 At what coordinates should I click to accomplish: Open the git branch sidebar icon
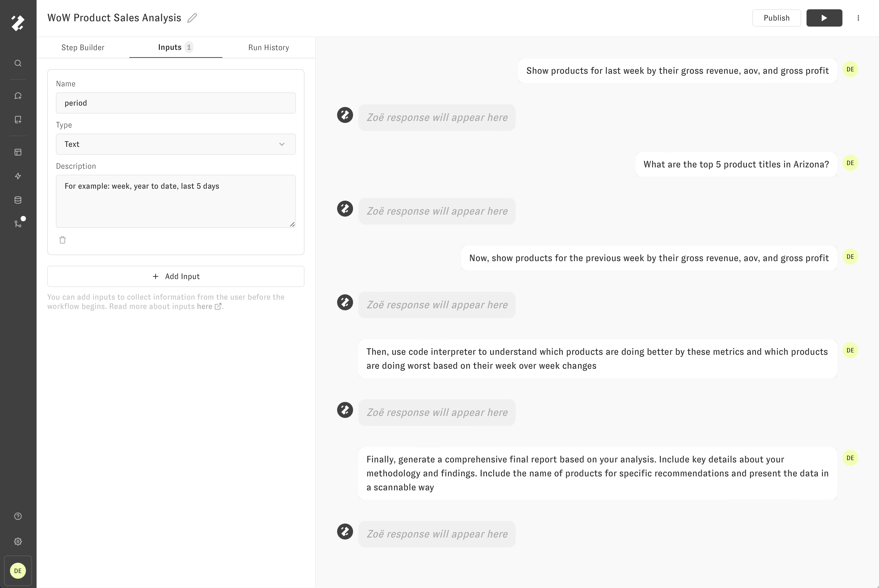18,224
